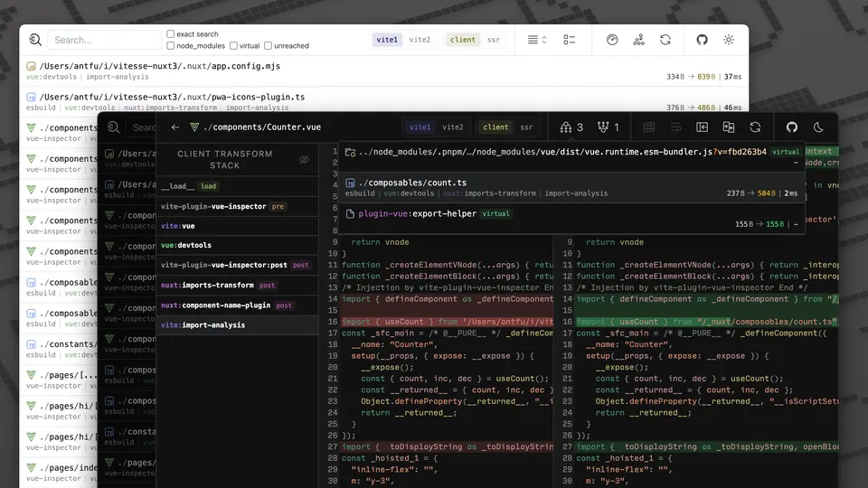868x488 pixels.
Task: Select the vite-plugin-vue-inspector:post step
Action: (x=238, y=265)
